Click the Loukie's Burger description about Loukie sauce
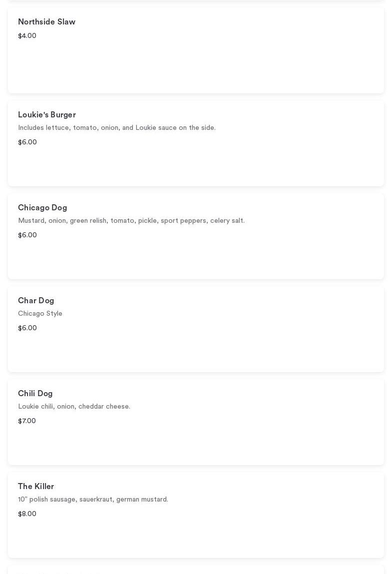This screenshot has width=392, height=574. click(x=117, y=128)
